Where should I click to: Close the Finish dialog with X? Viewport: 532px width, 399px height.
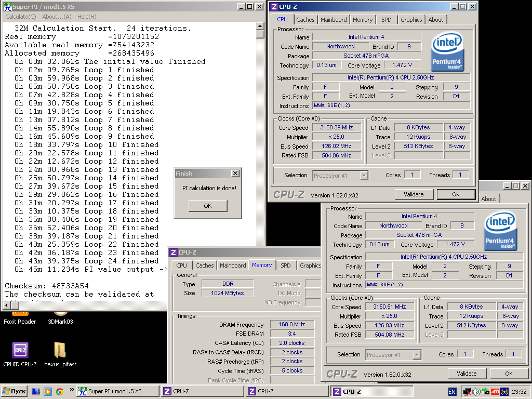tap(235, 174)
